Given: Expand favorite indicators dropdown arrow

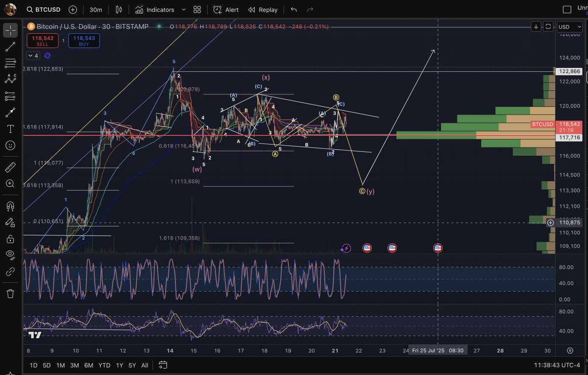Looking at the screenshot, I should click(x=184, y=9).
